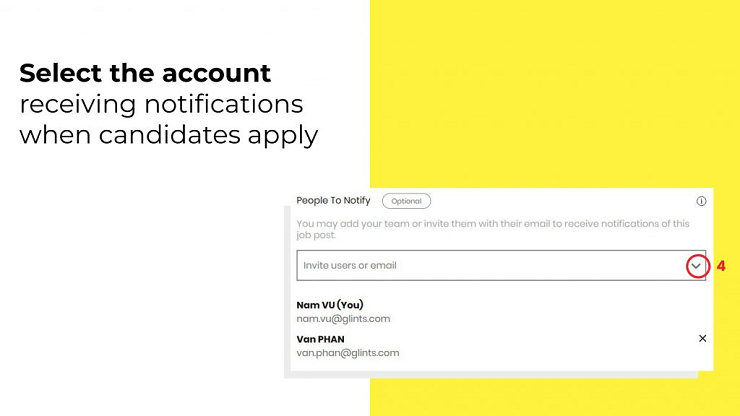The width and height of the screenshot is (740, 416).
Task: Click the bold "Select the account" heading
Action: 145,73
